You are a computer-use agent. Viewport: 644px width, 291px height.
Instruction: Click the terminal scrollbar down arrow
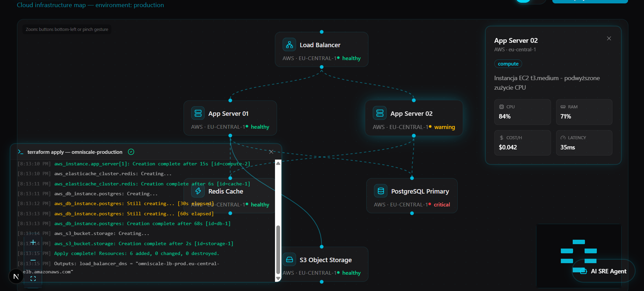[x=278, y=278]
